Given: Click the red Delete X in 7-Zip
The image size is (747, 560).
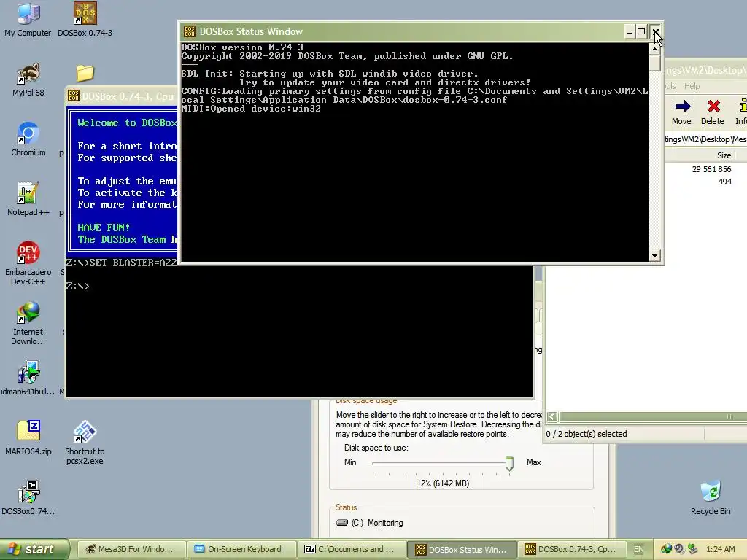Looking at the screenshot, I should (713, 112).
